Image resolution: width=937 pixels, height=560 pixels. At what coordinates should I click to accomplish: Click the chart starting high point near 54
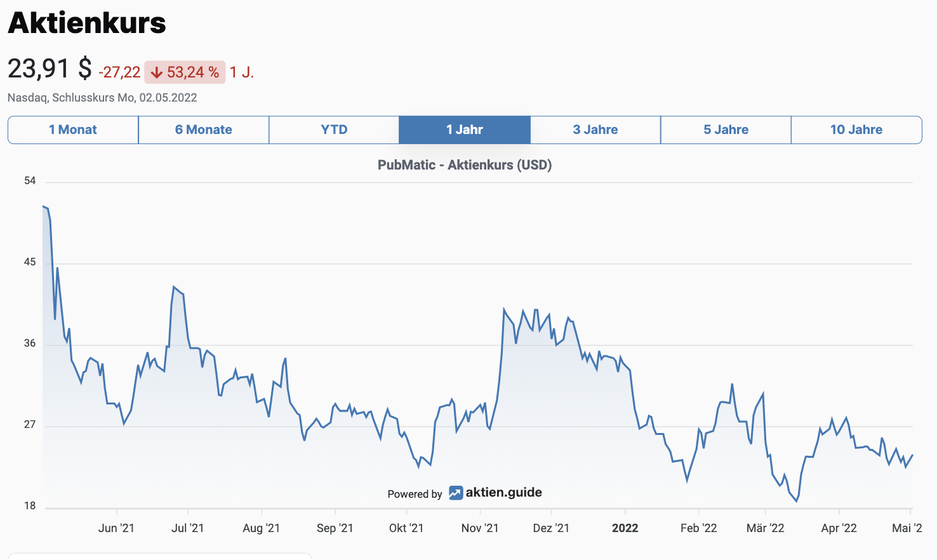tap(43, 206)
